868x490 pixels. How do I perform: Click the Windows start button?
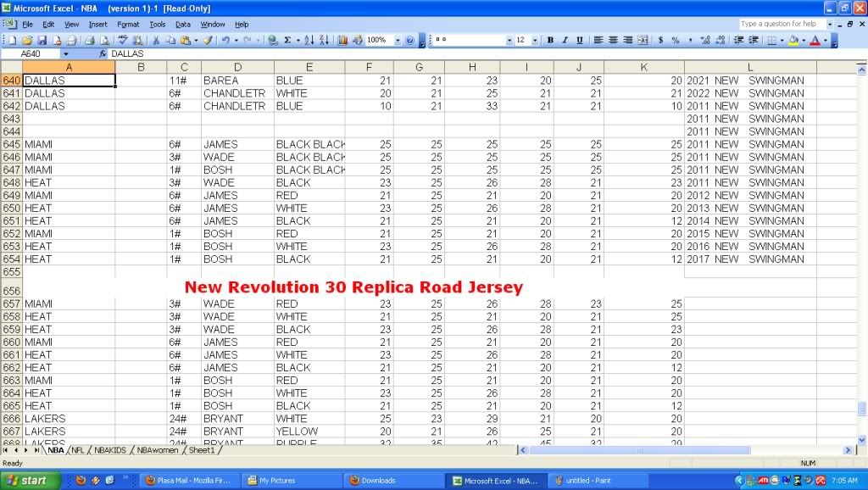point(30,481)
